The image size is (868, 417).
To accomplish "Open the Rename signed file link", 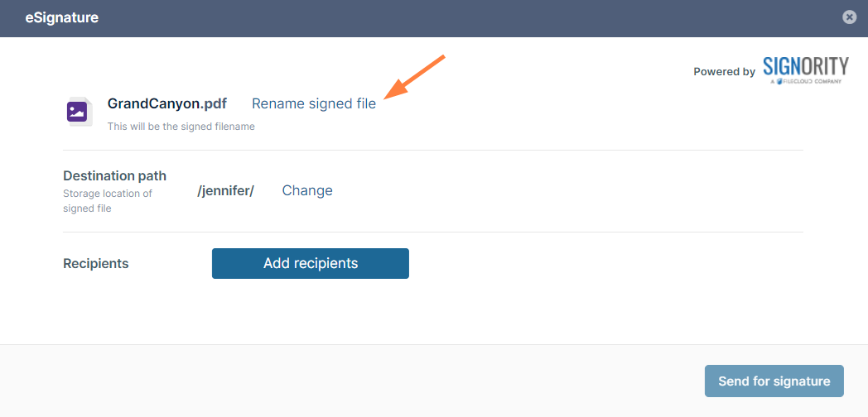I will (314, 103).
